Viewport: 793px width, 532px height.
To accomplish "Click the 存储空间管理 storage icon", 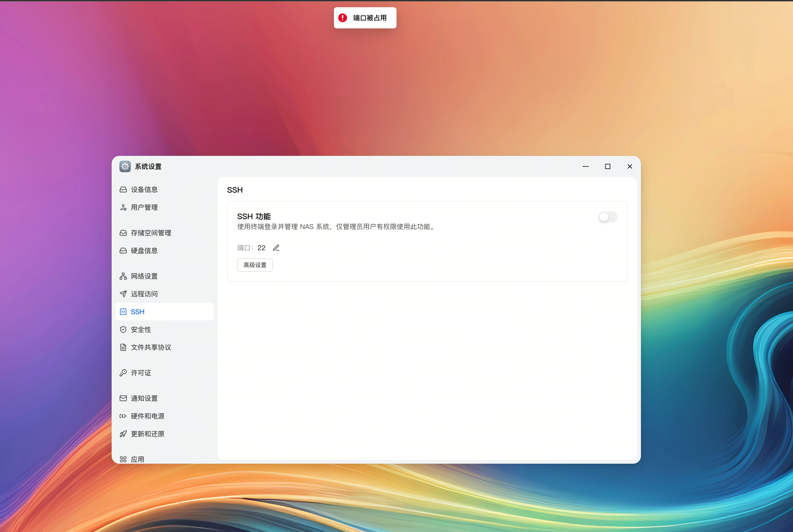I will point(123,233).
